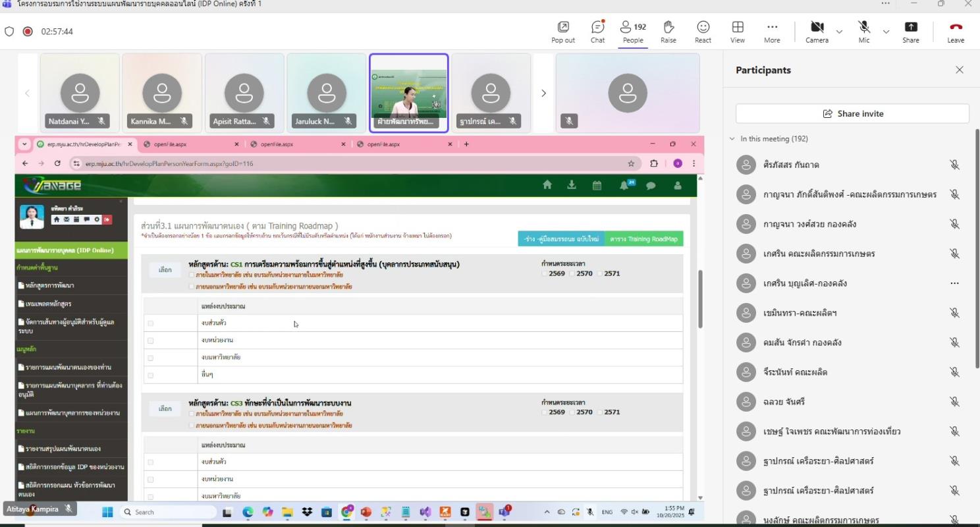Expand the Camera options dropdown arrow
Viewport: 980px width, 527px height.
[x=839, y=32]
